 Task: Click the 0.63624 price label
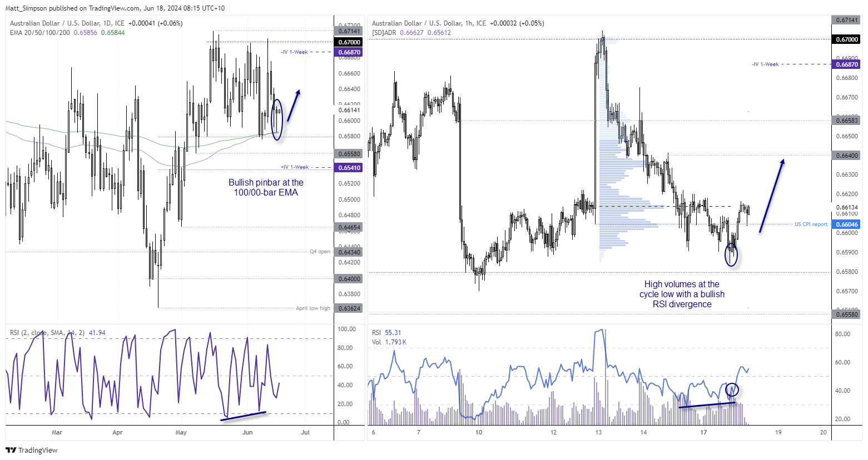click(349, 308)
